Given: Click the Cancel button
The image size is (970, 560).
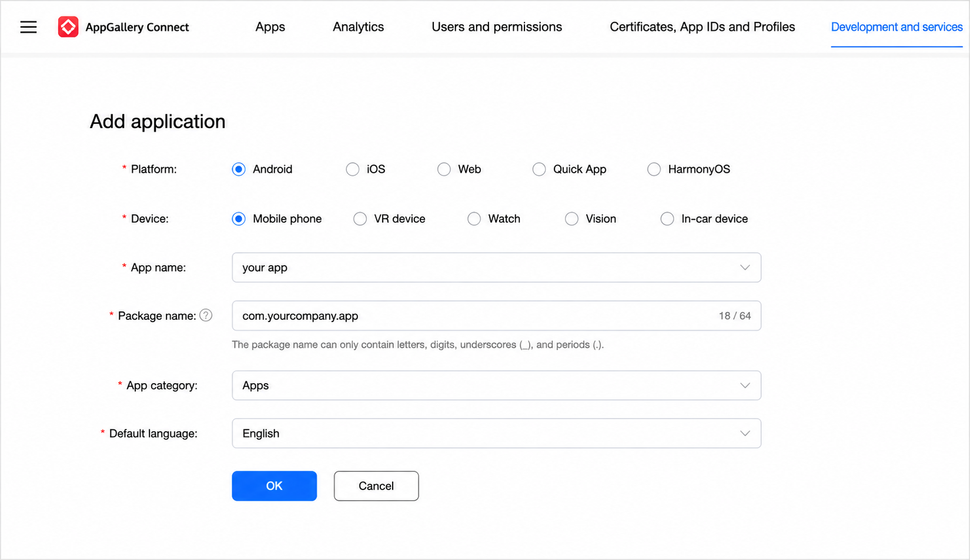Looking at the screenshot, I should coord(376,486).
